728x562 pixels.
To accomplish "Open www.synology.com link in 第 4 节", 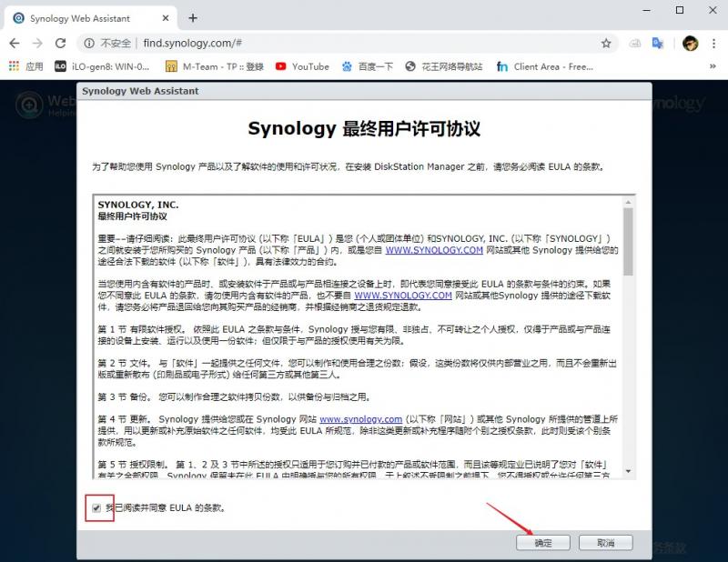I will tap(360, 419).
